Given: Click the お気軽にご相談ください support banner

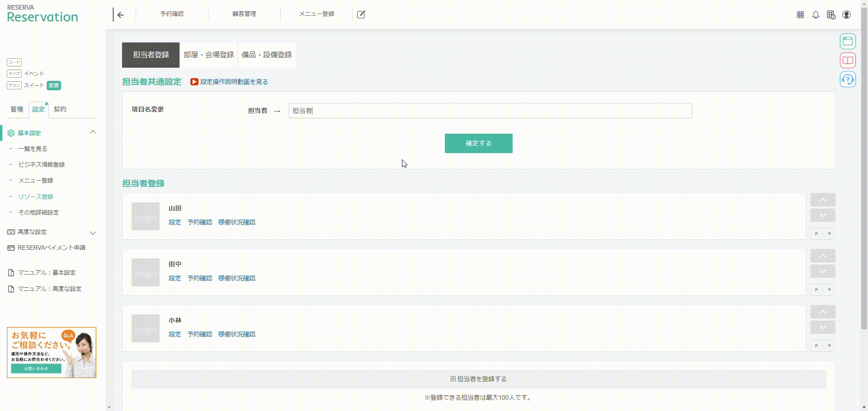Looking at the screenshot, I should pyautogui.click(x=52, y=353).
